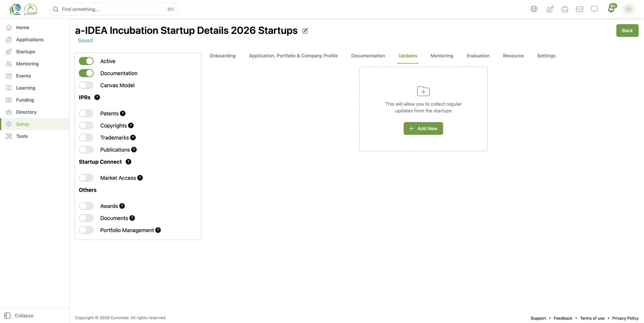Image resolution: width=644 pixels, height=323 pixels.
Task: Click the Add New button
Action: coord(423,128)
